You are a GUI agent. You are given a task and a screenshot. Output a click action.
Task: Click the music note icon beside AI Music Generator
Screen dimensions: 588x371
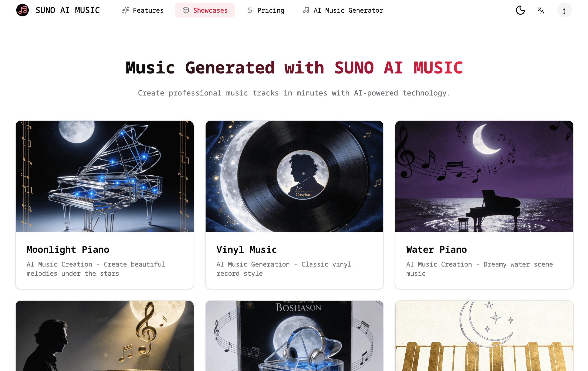point(306,10)
